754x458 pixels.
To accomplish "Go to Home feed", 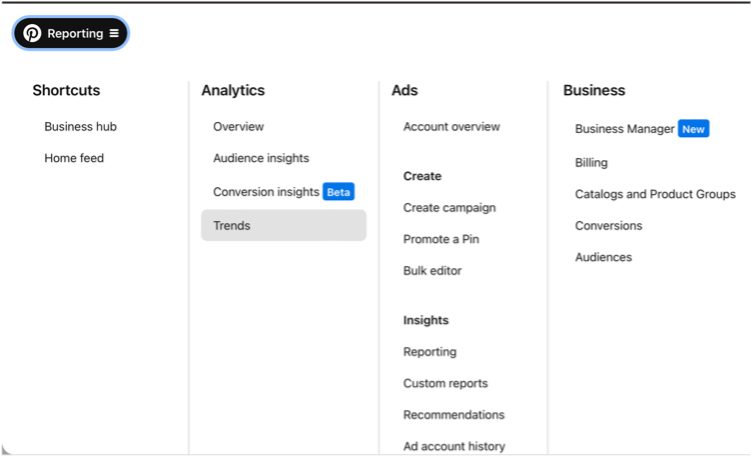I will click(x=74, y=158).
